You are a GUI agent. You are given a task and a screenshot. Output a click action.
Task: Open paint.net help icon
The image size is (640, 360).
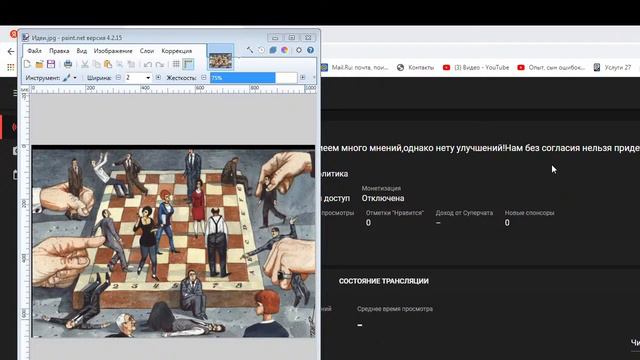coord(311,50)
